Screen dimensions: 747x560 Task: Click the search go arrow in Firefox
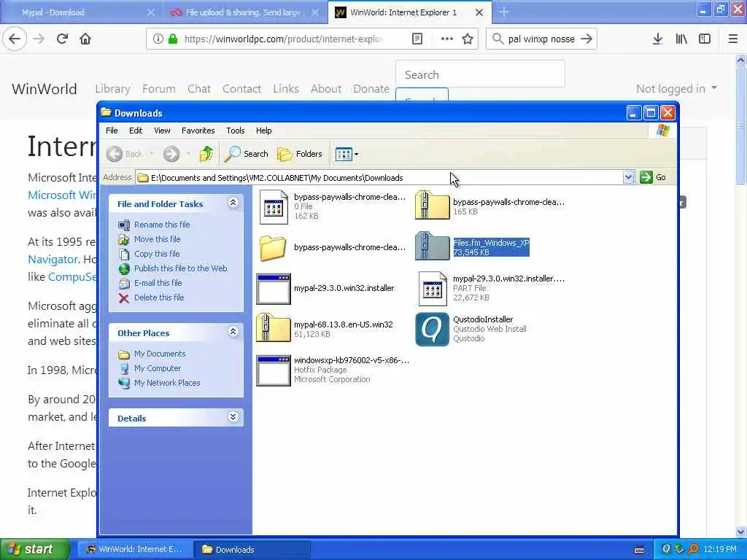coord(587,39)
